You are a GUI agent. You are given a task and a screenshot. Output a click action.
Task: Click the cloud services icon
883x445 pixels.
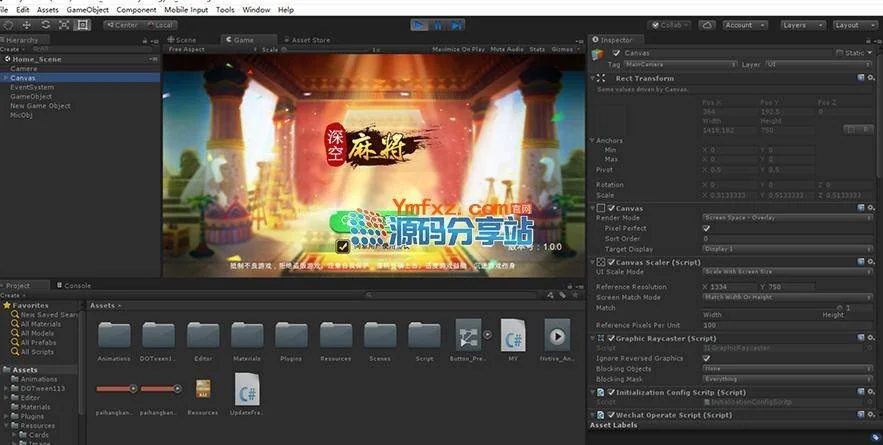point(708,25)
